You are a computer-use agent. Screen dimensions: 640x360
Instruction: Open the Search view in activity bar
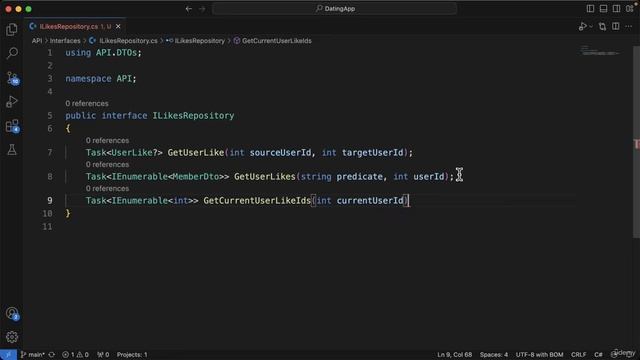(x=12, y=53)
